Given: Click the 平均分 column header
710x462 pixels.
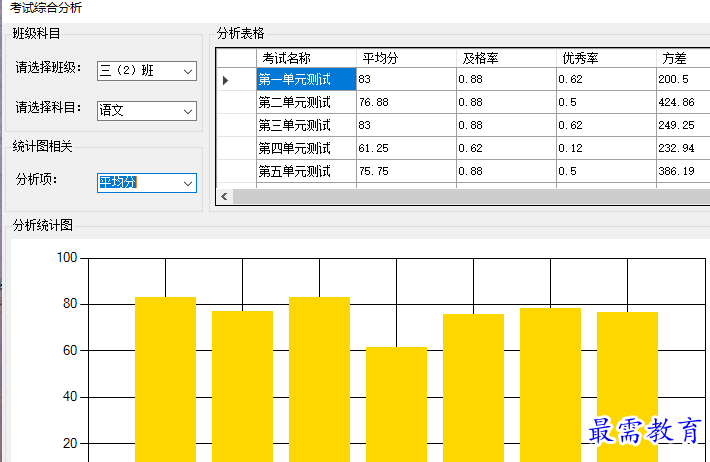Looking at the screenshot, I should (406, 57).
